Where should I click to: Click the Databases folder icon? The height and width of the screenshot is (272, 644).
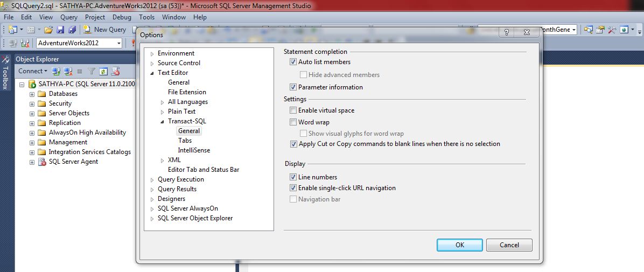[42, 94]
